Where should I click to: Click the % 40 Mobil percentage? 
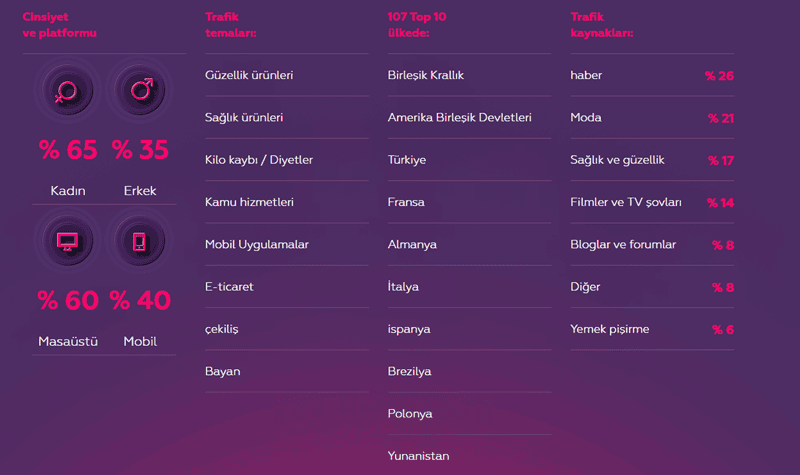pyautogui.click(x=140, y=299)
